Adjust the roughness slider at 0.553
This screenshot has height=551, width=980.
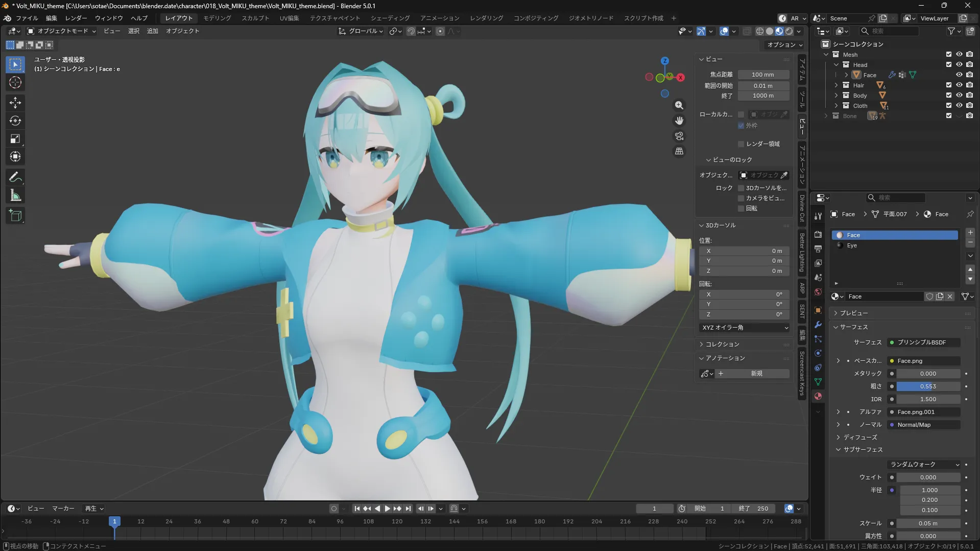[927, 386]
